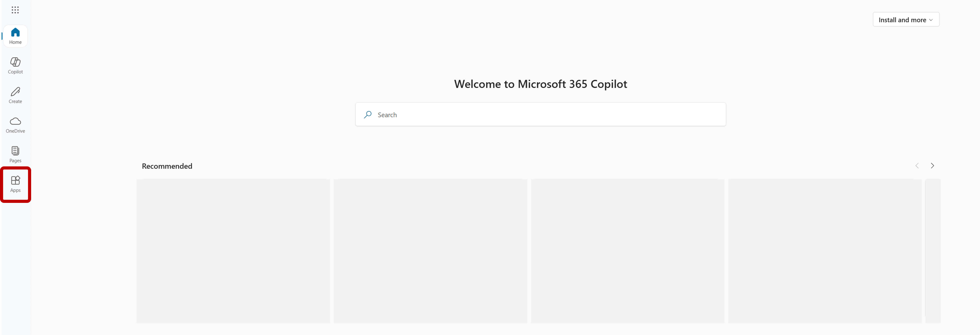Show next recommended items with right chevron

(932, 165)
